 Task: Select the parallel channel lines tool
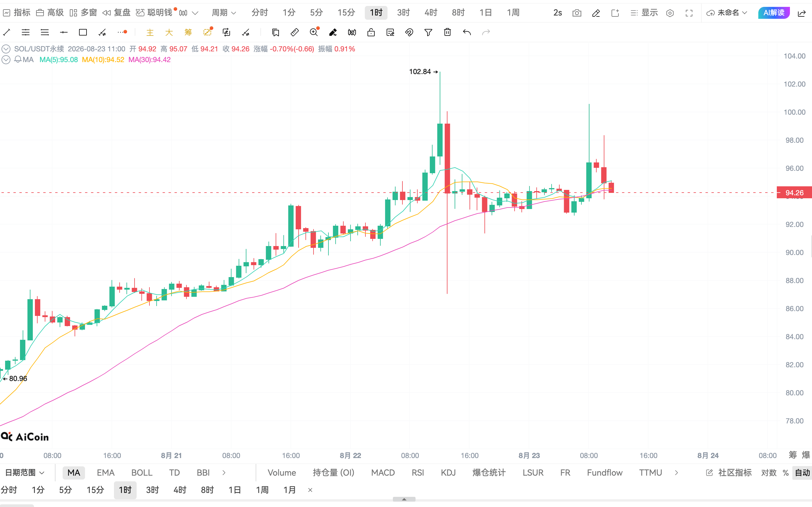[x=25, y=33]
